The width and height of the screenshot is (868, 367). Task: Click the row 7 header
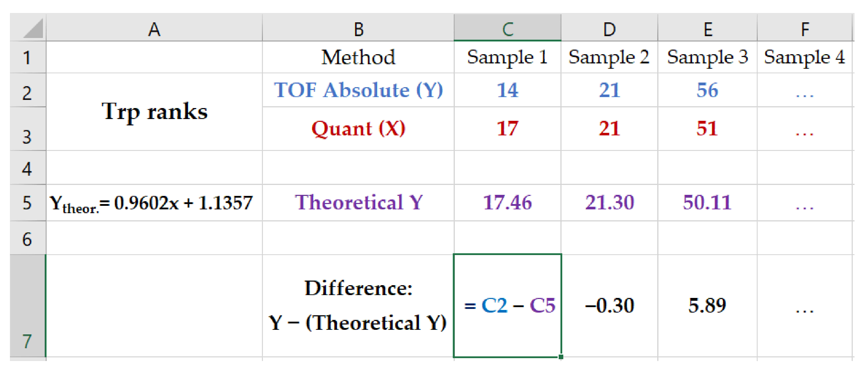click(x=27, y=306)
